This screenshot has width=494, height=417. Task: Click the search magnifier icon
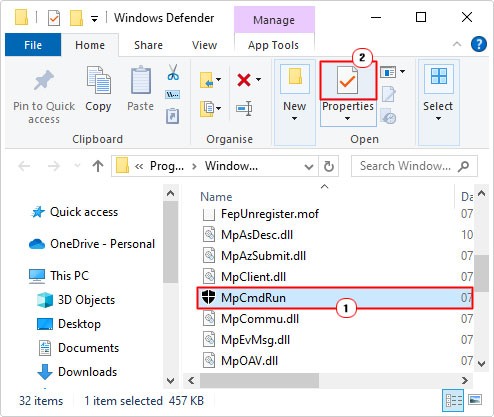tap(463, 166)
